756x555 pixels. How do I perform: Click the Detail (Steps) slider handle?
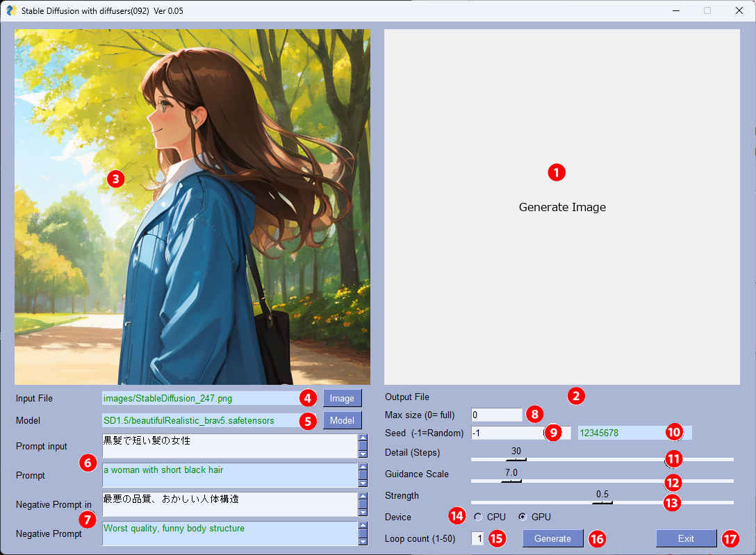(516, 459)
